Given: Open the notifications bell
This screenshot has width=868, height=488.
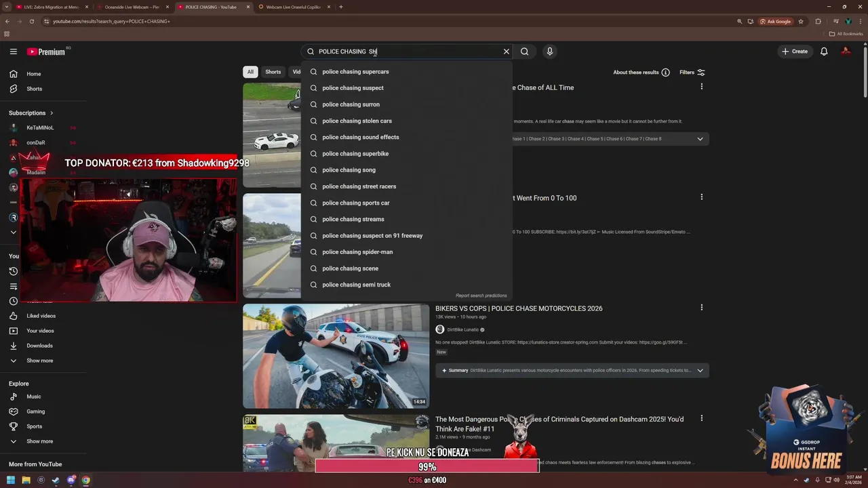Looking at the screenshot, I should tap(824, 52).
